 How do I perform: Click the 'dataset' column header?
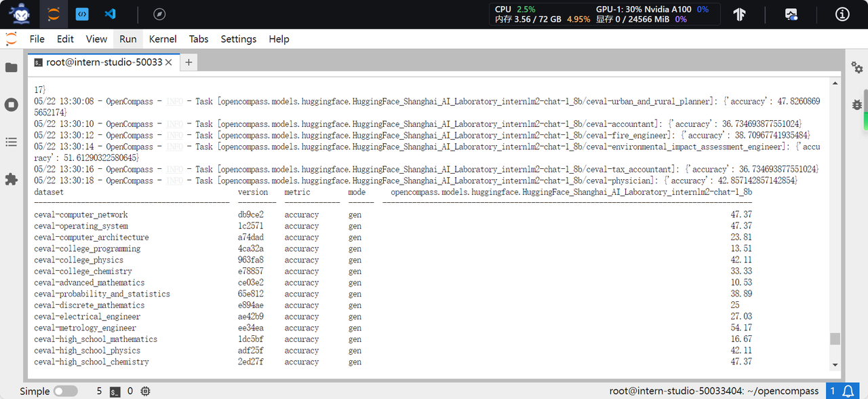pyautogui.click(x=49, y=192)
